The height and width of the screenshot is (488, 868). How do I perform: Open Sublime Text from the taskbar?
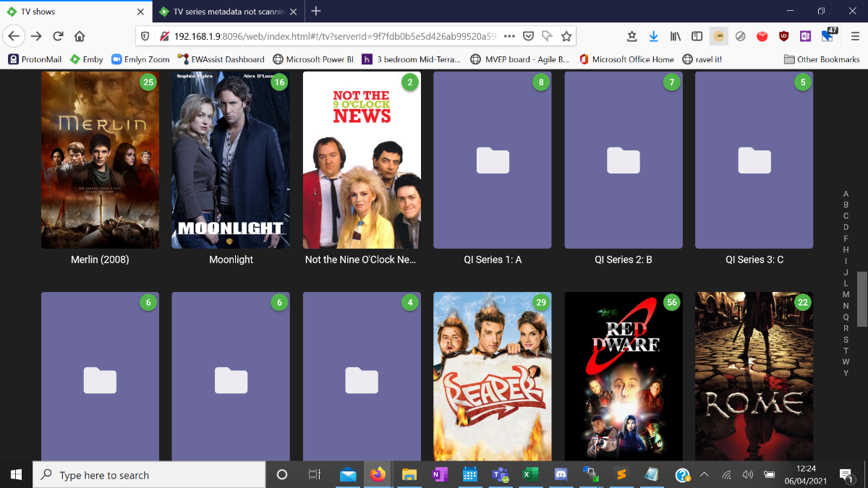pyautogui.click(x=621, y=475)
